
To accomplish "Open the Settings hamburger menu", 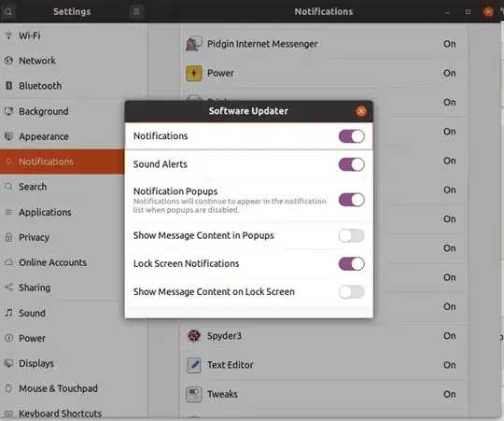I will point(136,12).
